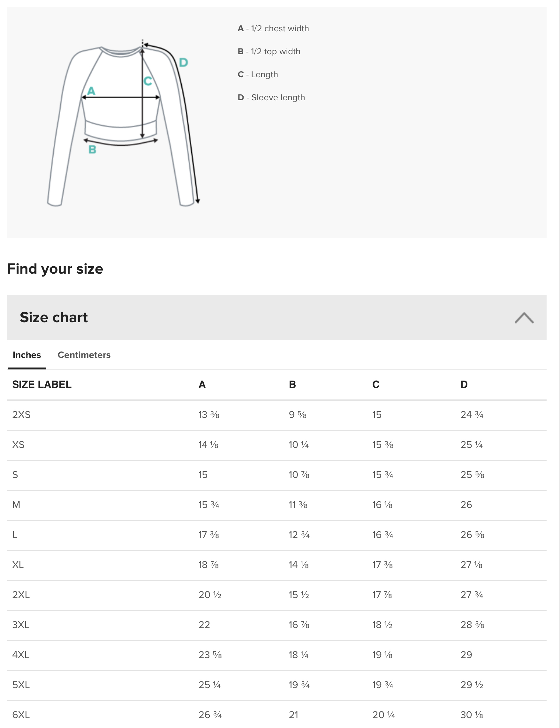Click the "C - Length" legend entry
This screenshot has width=560, height=728.
coord(258,75)
